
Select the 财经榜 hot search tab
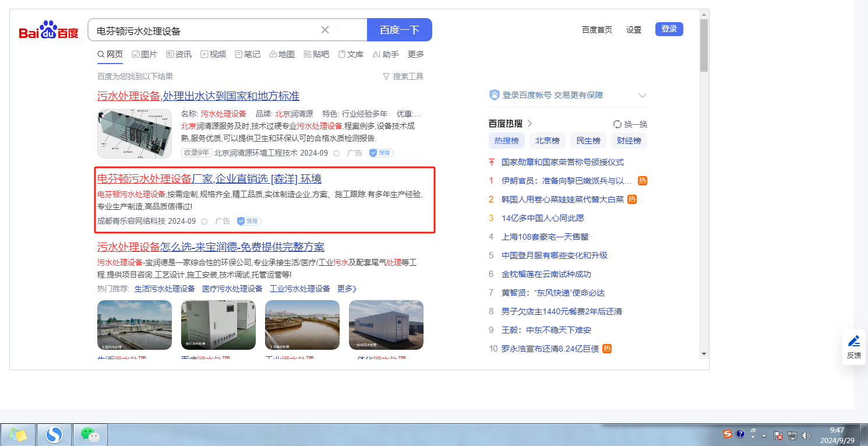point(629,141)
